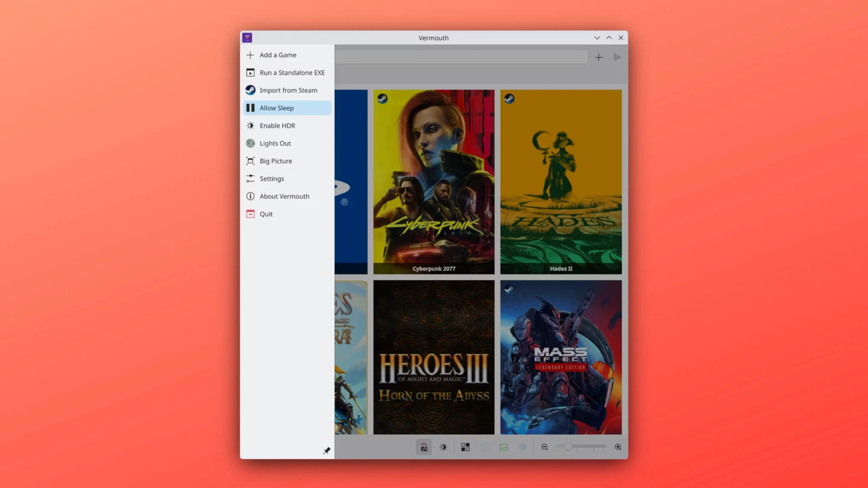The height and width of the screenshot is (488, 868).
Task: Choose Add a Game from the menu
Action: click(287, 55)
